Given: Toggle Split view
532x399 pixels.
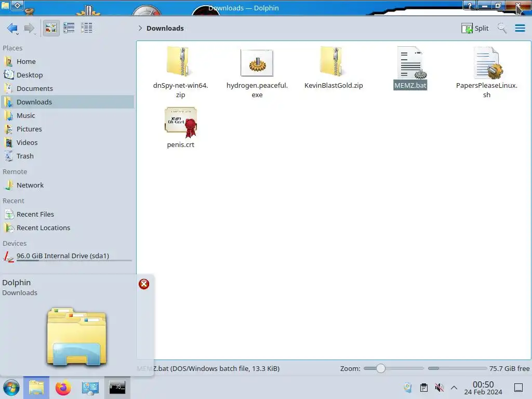Looking at the screenshot, I should [475, 28].
